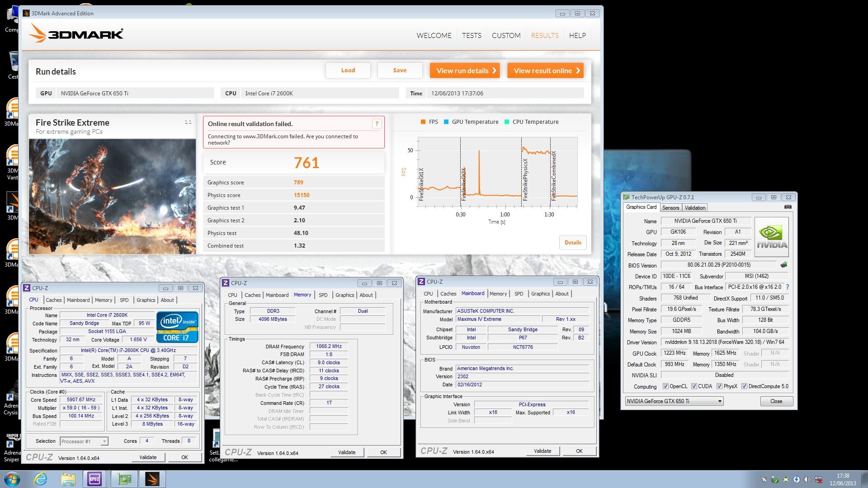Click the Intel Core i7 logo in CPU-Z
868x488 pixels.
point(178,327)
